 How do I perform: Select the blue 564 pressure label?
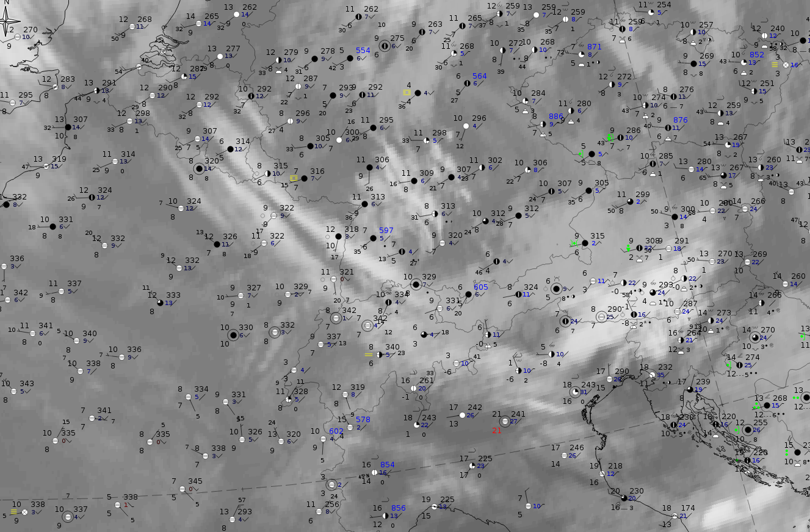(x=479, y=76)
